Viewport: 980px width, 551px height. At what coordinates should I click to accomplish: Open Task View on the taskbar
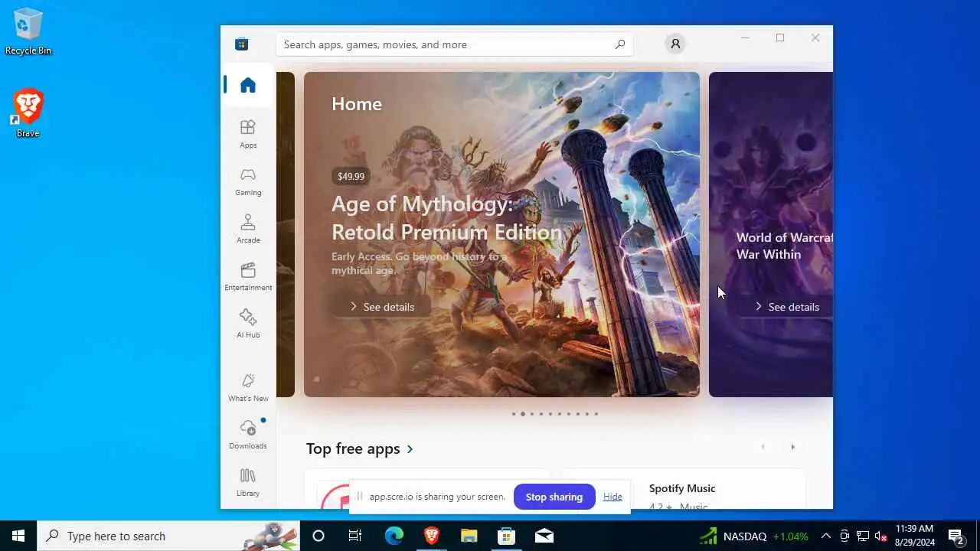[x=355, y=536]
